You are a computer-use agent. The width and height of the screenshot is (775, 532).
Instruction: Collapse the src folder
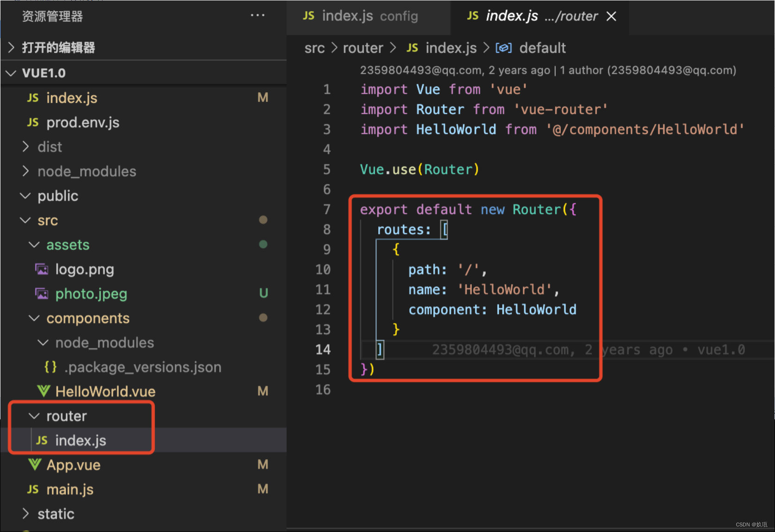coord(144,221)
